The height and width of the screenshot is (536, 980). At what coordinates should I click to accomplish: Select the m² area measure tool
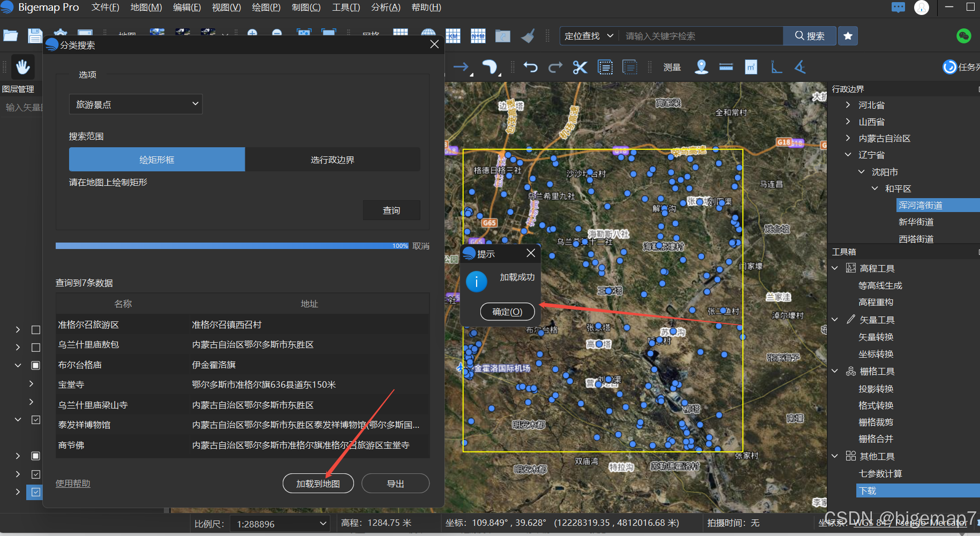click(751, 67)
